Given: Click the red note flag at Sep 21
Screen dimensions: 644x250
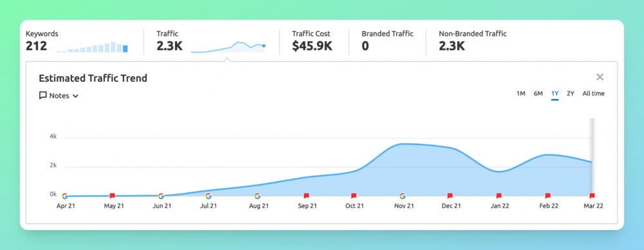Looking at the screenshot, I should point(306,196).
